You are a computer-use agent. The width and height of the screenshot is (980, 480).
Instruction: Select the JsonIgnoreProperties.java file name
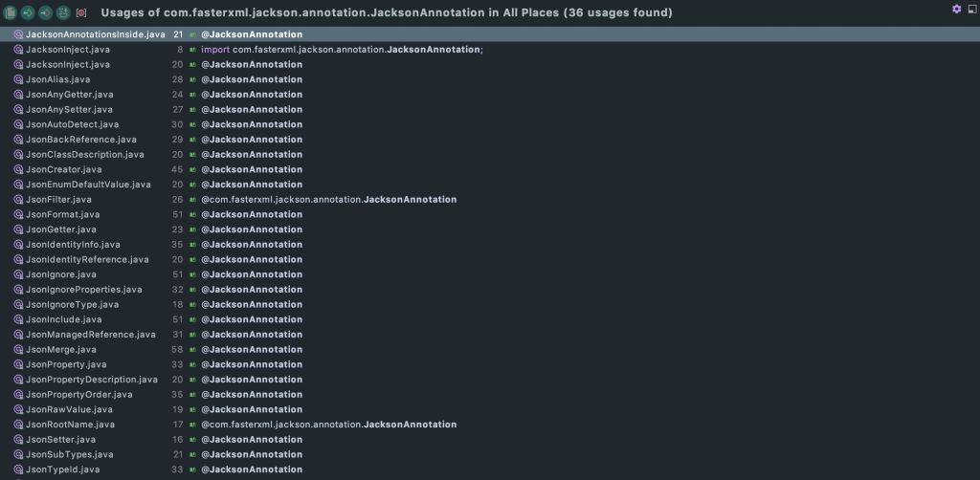pos(84,289)
